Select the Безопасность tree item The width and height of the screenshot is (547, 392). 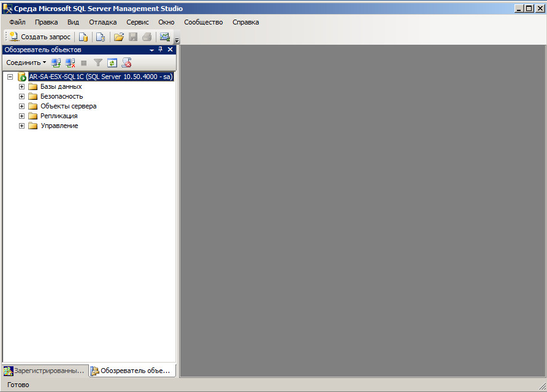(x=62, y=96)
